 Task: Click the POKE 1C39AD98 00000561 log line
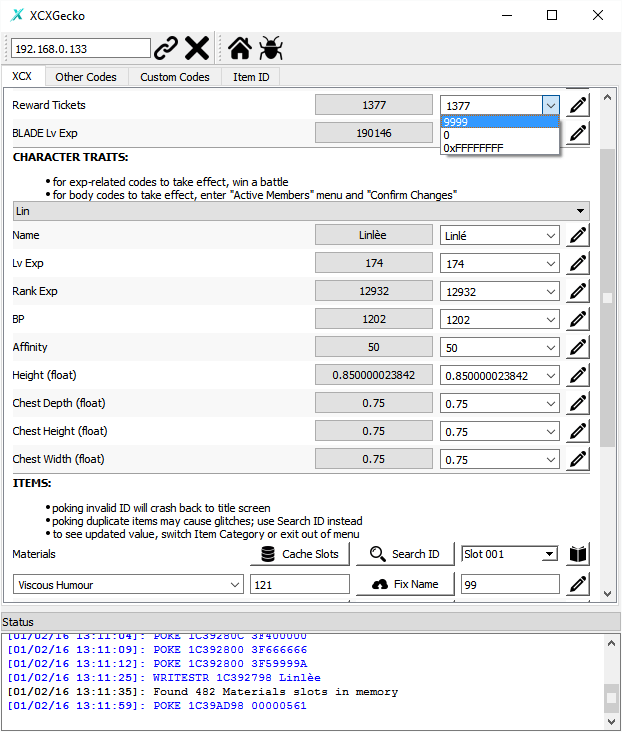(x=157, y=706)
